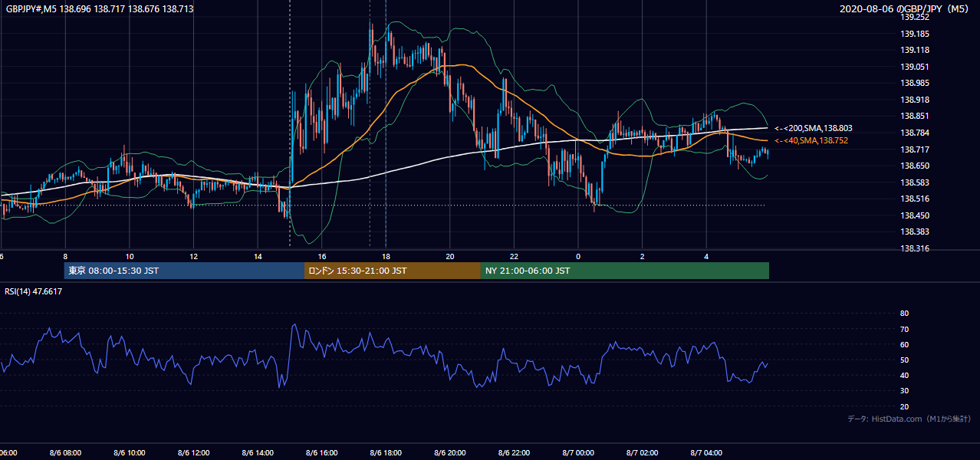Click price axis value 138.516
The image size is (980, 460).
[x=915, y=199]
